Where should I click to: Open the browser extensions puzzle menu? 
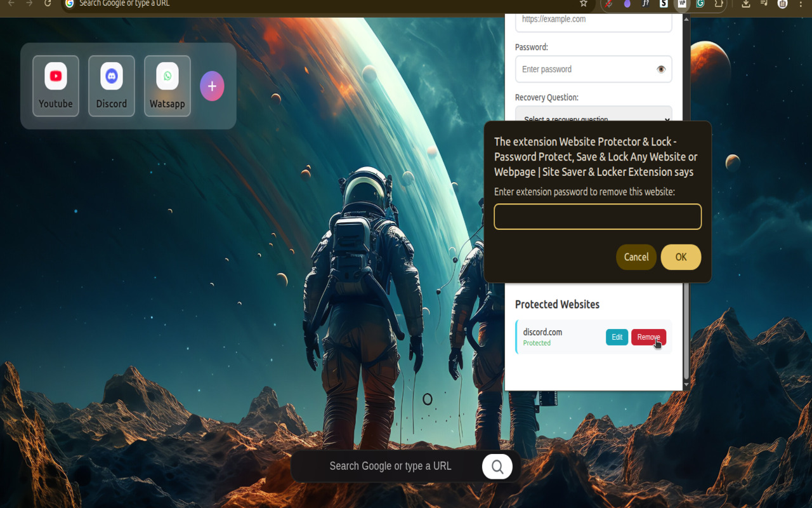pos(719,5)
